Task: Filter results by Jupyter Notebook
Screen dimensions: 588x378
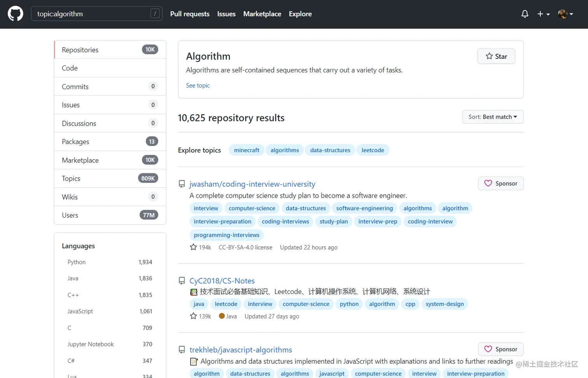Action: 110,344
